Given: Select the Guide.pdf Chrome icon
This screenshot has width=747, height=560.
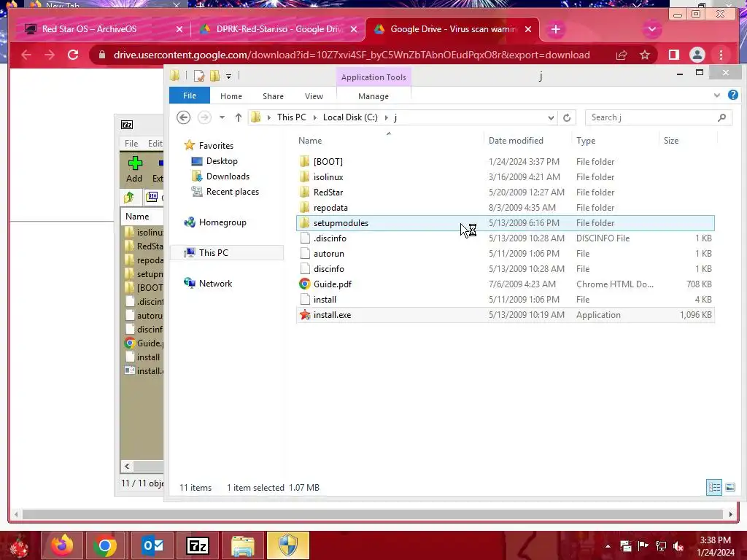Looking at the screenshot, I should click(304, 284).
